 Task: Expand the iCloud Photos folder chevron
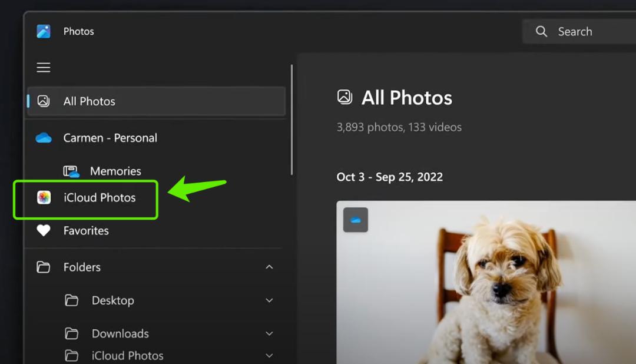(269, 356)
